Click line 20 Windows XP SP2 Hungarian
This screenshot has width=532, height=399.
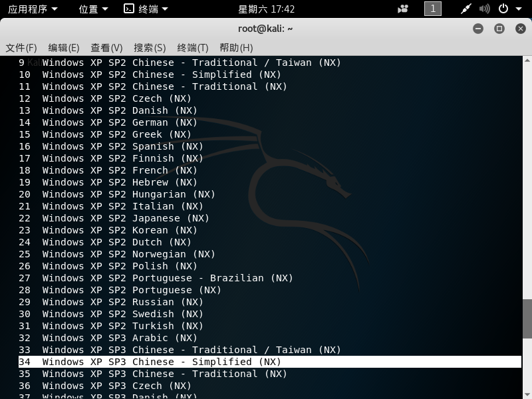pos(117,194)
